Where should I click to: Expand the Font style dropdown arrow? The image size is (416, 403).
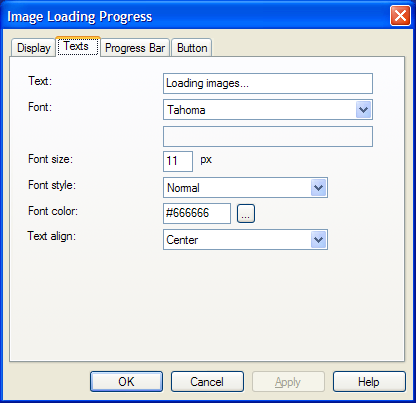[x=318, y=188]
